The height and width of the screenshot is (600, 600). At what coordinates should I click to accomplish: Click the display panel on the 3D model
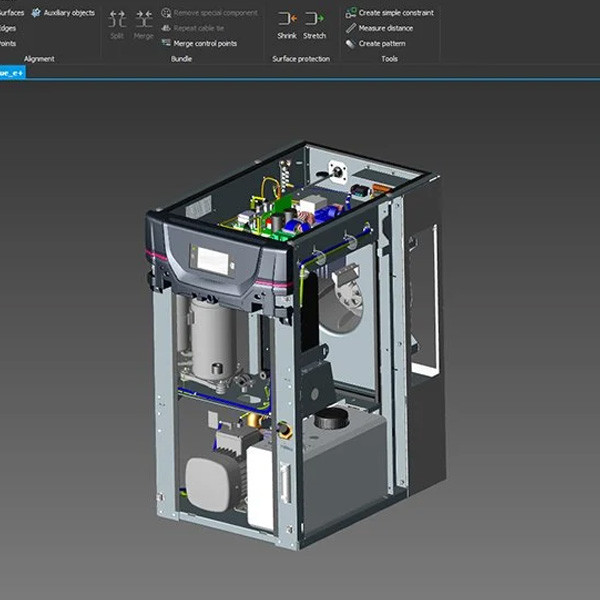213,260
